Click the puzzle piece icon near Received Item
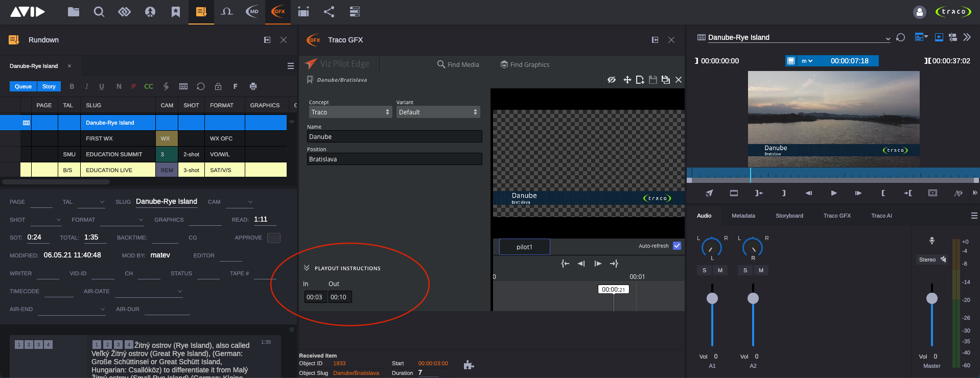This screenshot has height=378, width=980. 469,365
